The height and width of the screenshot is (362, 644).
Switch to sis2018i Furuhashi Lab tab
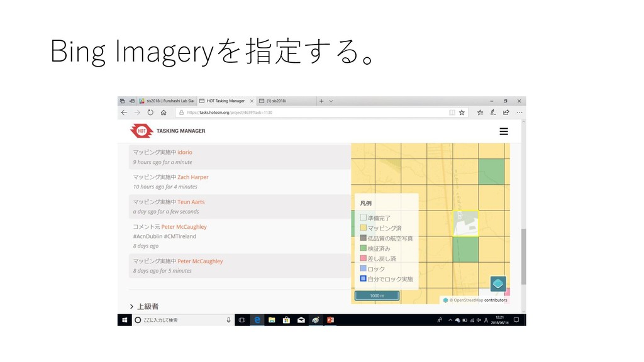pos(167,101)
